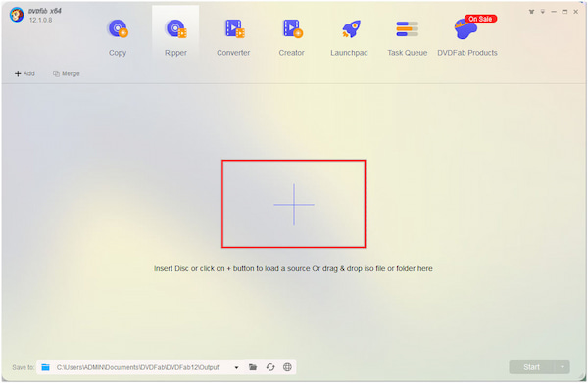The width and height of the screenshot is (588, 383).
Task: Click the shirt skin icon in title bar
Action: (531, 12)
